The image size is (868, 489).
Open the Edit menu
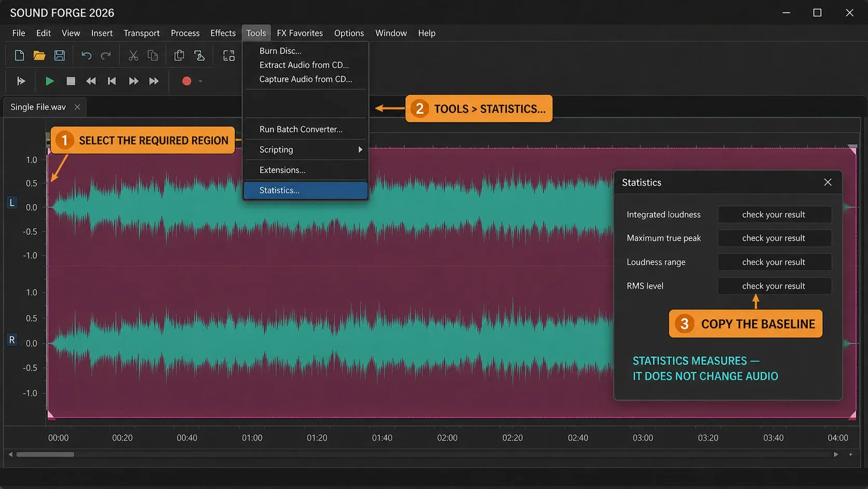pyautogui.click(x=44, y=33)
